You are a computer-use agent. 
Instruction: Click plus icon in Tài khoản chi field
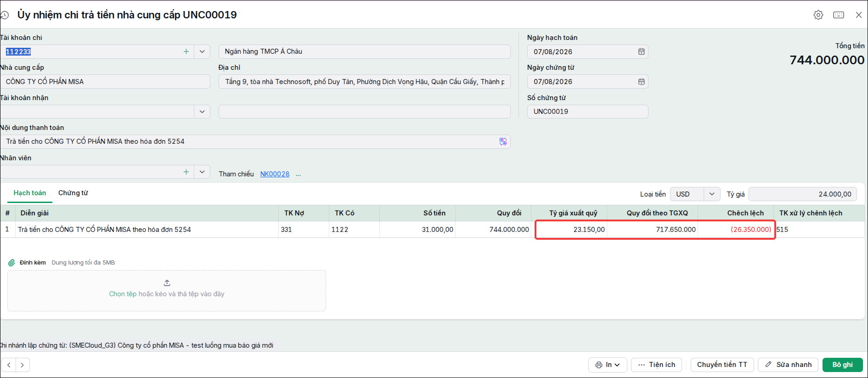pos(186,51)
